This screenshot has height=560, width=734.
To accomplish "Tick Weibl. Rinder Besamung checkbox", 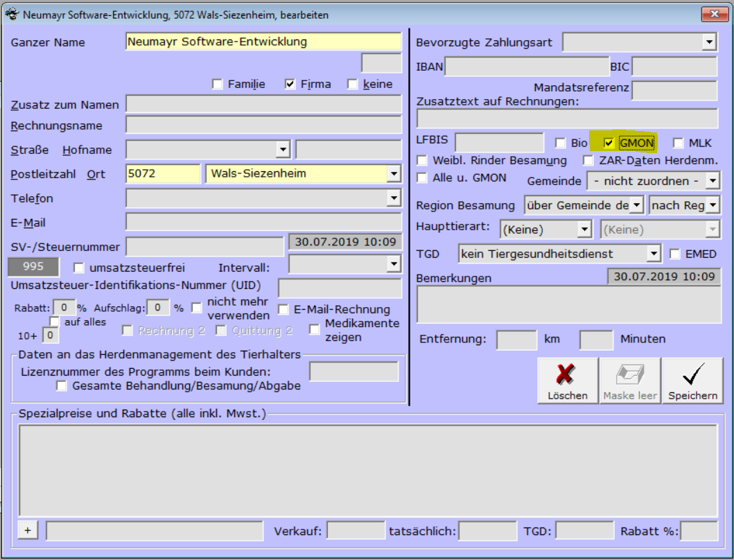I will tap(422, 161).
